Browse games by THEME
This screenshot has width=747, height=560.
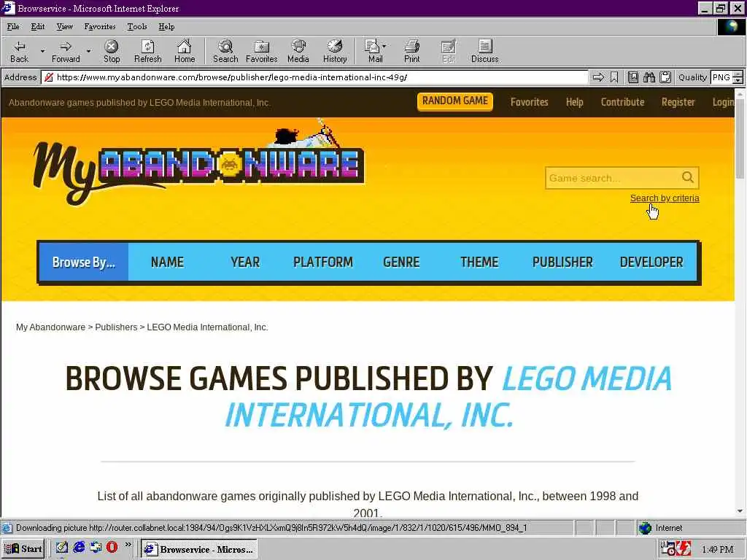pos(479,262)
